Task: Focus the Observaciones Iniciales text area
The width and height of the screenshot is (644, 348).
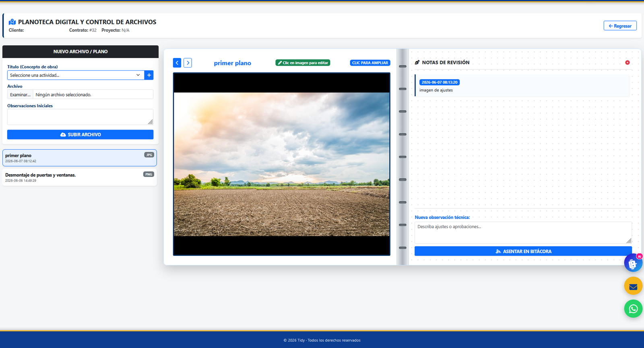Action: point(80,117)
